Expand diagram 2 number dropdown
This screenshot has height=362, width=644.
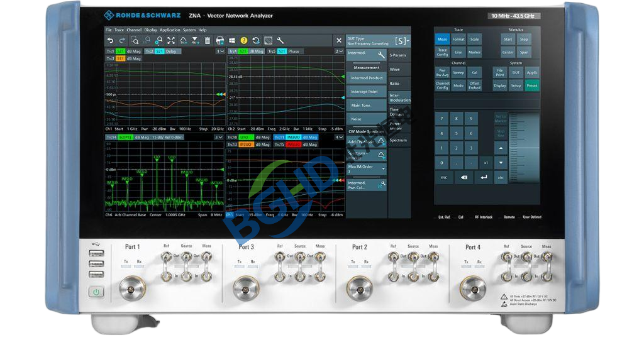pos(339,52)
